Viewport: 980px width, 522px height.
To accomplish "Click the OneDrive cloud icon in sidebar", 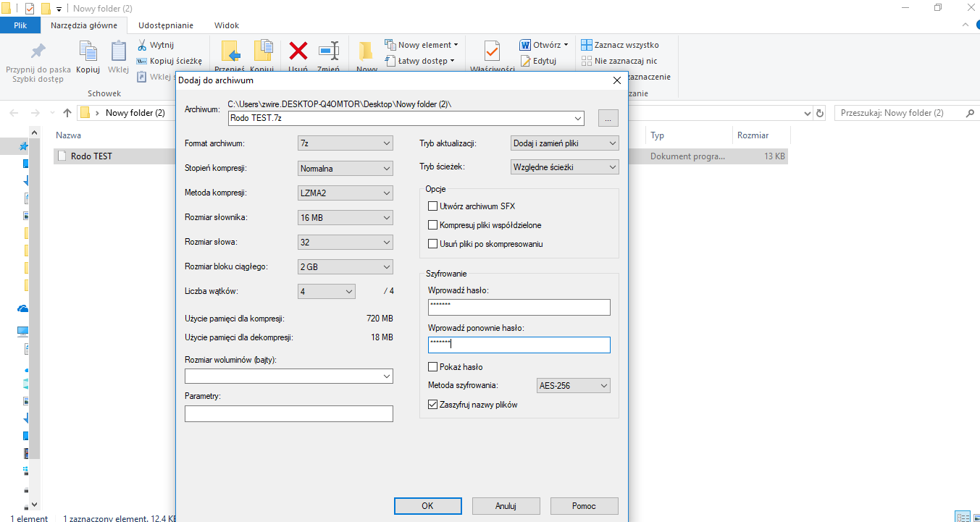I will click(x=23, y=308).
